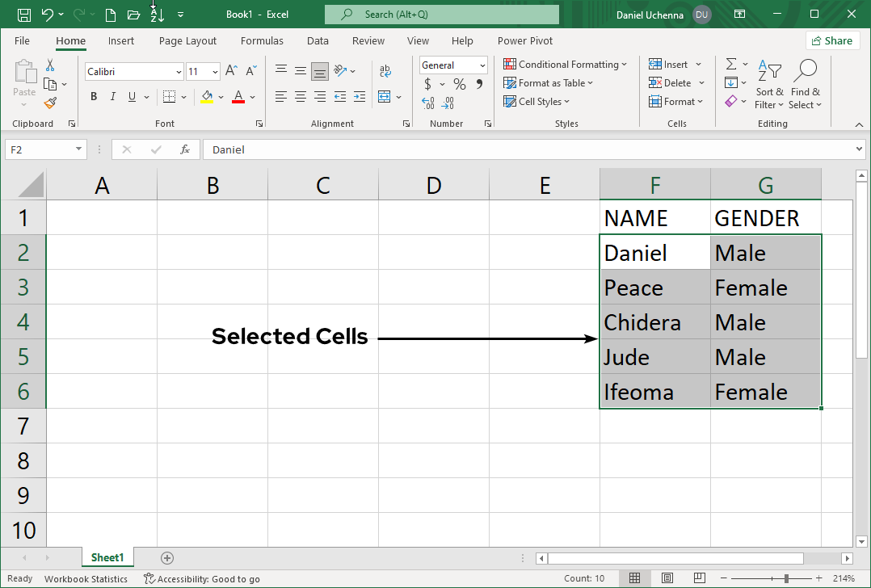Add a new worksheet with the plus button
This screenshot has height=588, width=871.
point(166,557)
